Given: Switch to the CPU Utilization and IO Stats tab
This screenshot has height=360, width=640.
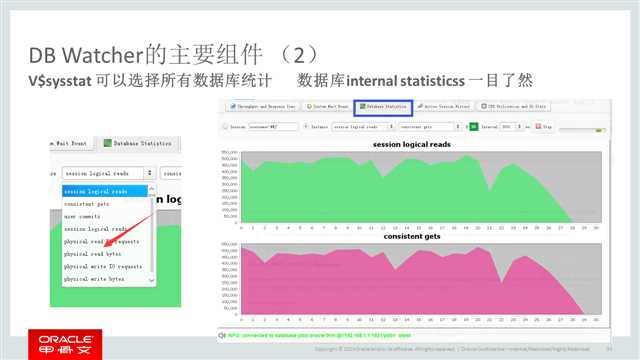Looking at the screenshot, I should click(x=513, y=107).
